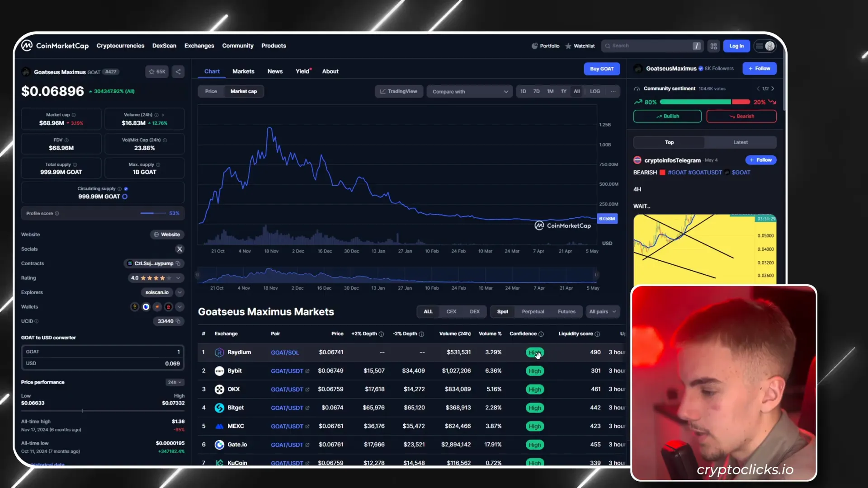Click the chart range navigator left handle
This screenshot has height=488, width=868.
tap(197, 275)
